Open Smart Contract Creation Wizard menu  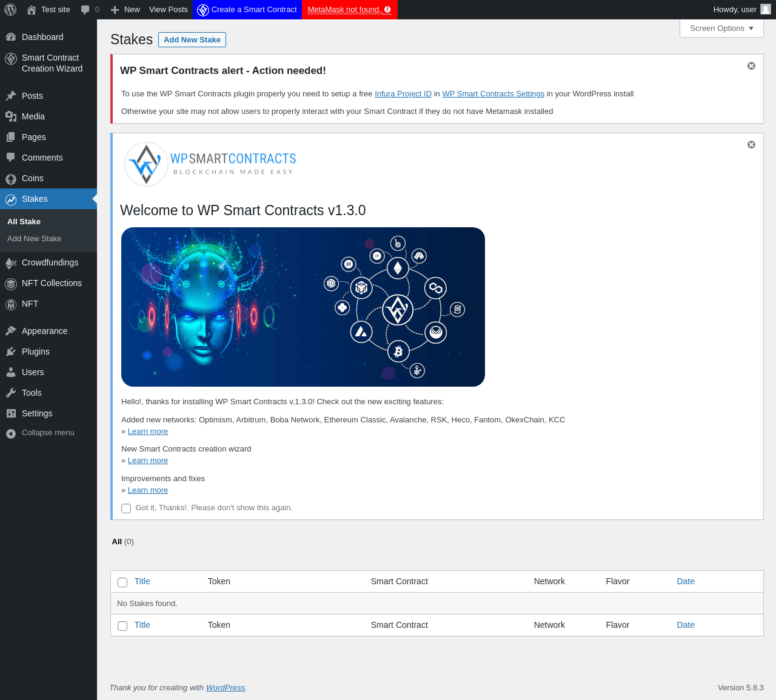coord(48,63)
